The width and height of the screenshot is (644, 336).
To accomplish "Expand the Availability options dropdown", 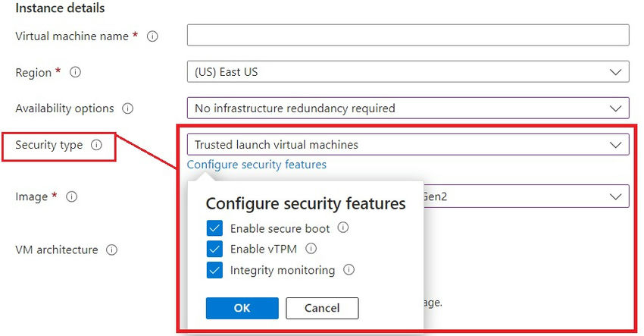I will 408,108.
